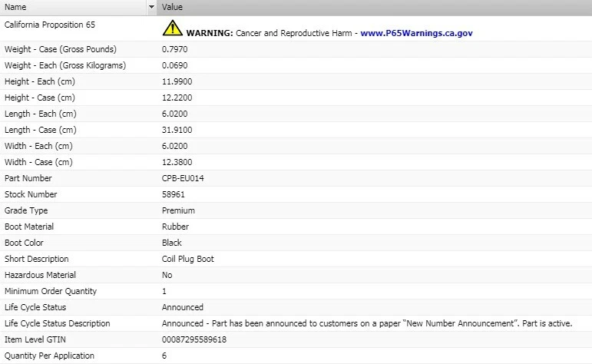Select the Grade Type label
This screenshot has width=592, height=364.
click(26, 211)
